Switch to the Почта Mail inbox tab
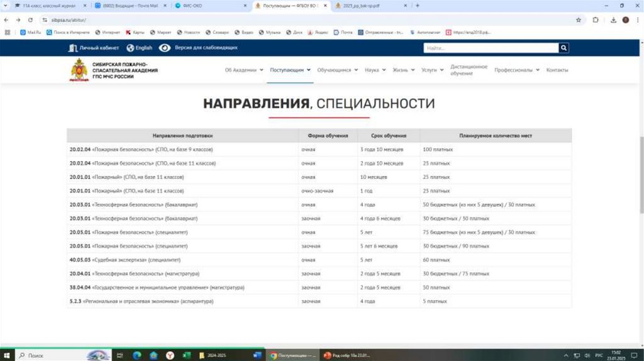The image size is (644, 361). 130,6
